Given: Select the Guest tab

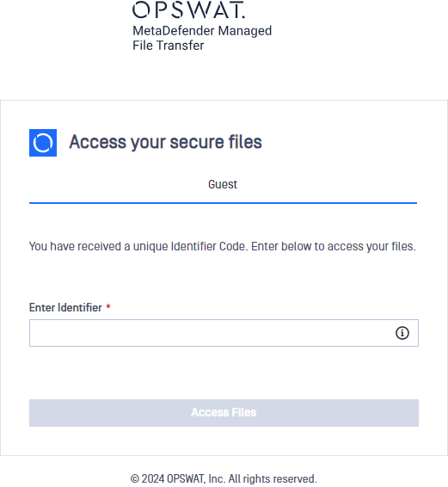Looking at the screenshot, I should [x=223, y=184].
